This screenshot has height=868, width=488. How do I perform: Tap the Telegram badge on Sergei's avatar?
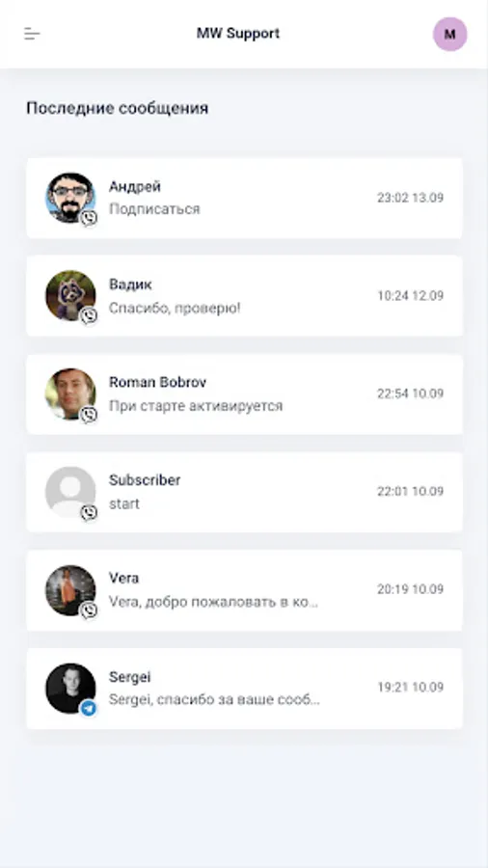[x=89, y=708]
